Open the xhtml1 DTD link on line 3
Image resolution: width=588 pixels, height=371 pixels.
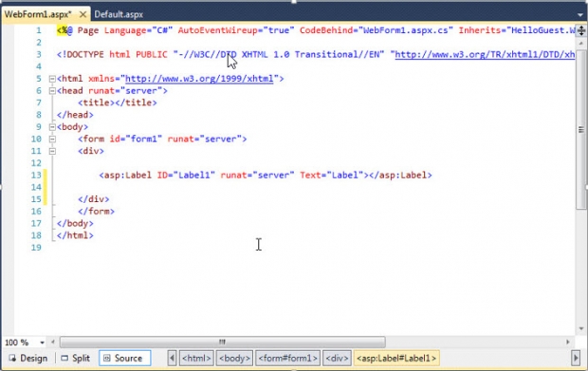point(485,55)
